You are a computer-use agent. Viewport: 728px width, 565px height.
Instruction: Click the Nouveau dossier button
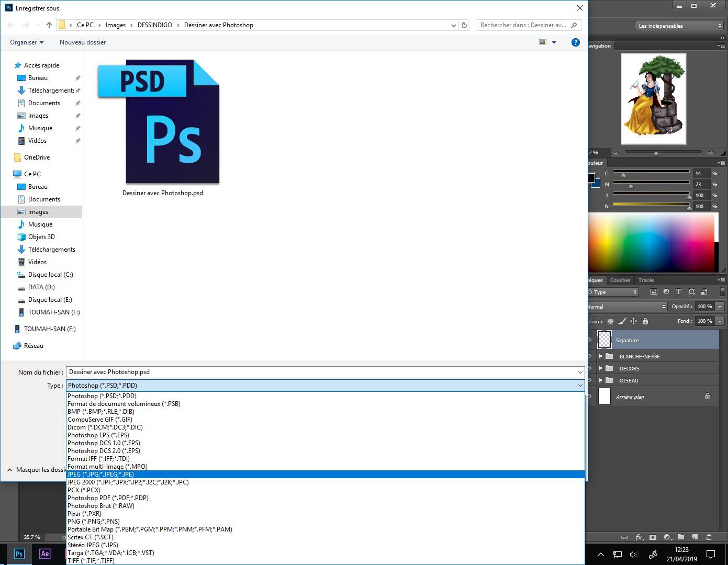(x=83, y=42)
